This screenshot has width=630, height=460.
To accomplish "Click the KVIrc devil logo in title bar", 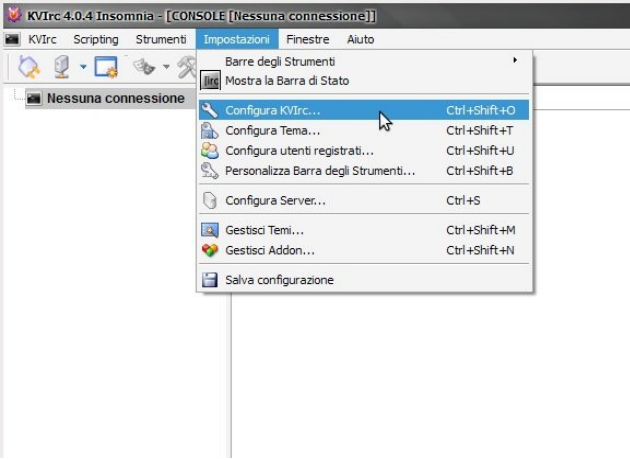I will (x=14, y=15).
